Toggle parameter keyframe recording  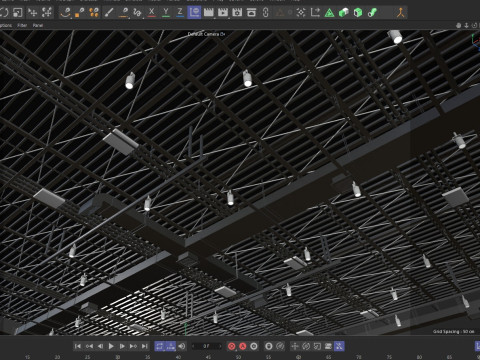point(328,346)
